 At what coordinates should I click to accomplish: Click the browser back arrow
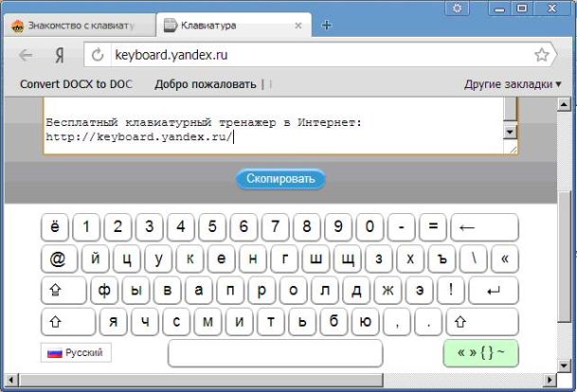point(26,55)
